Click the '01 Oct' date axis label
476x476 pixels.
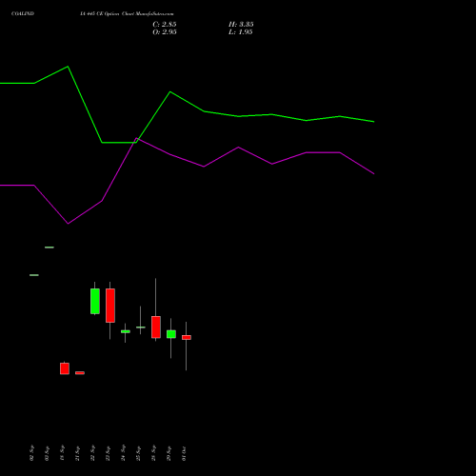[x=184, y=453]
